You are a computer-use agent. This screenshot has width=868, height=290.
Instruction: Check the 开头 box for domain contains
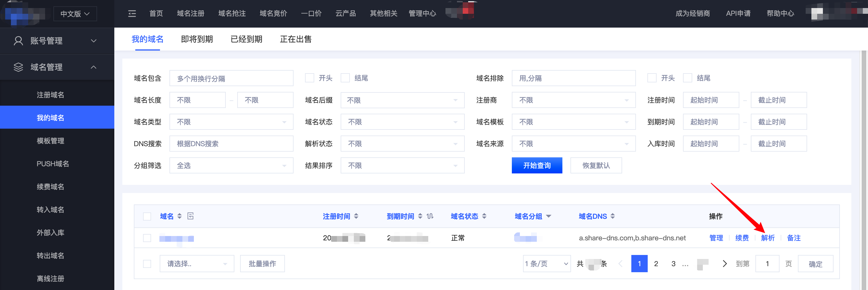pyautogui.click(x=310, y=78)
